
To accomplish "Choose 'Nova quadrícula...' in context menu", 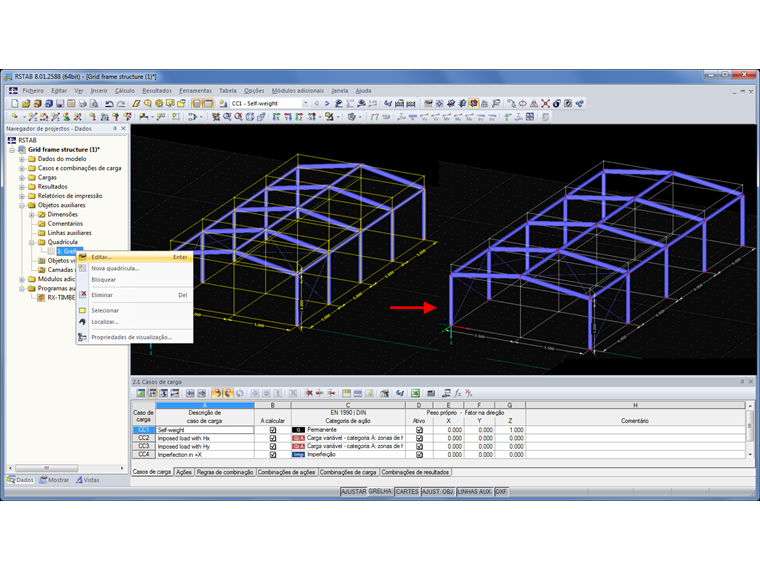I will pyautogui.click(x=135, y=268).
